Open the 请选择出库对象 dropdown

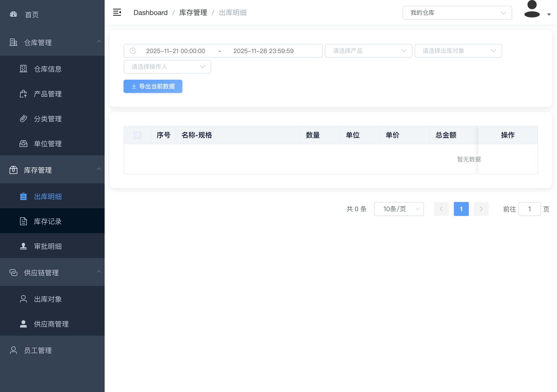tap(458, 51)
